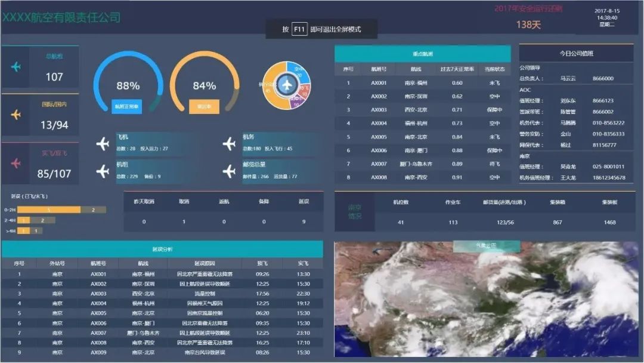Viewport: 644px width, 363px height.
Task: Click the 0-2H orange delay bar
Action: click(x=49, y=210)
